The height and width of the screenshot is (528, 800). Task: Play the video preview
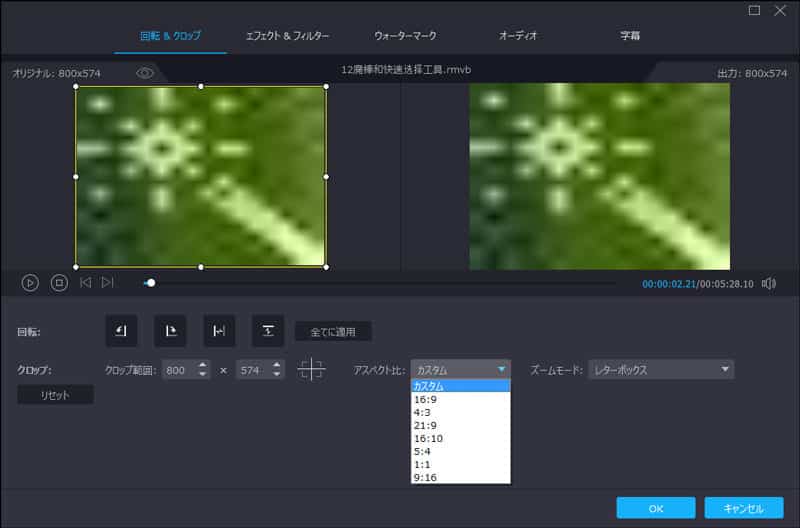30,283
